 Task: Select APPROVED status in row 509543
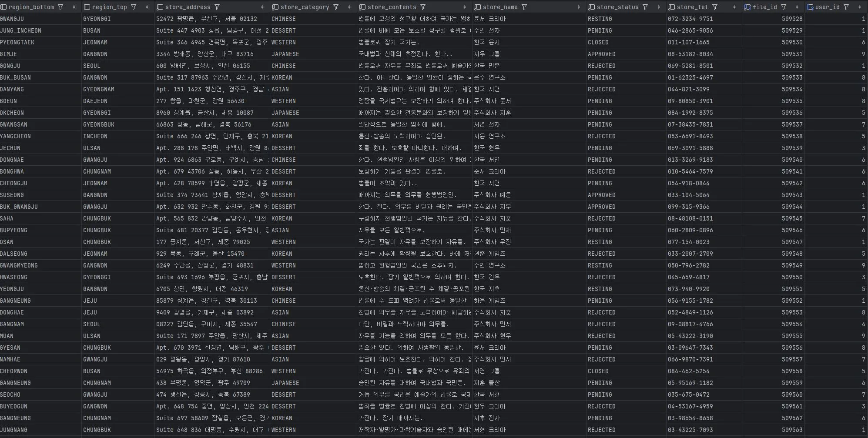[626, 195]
